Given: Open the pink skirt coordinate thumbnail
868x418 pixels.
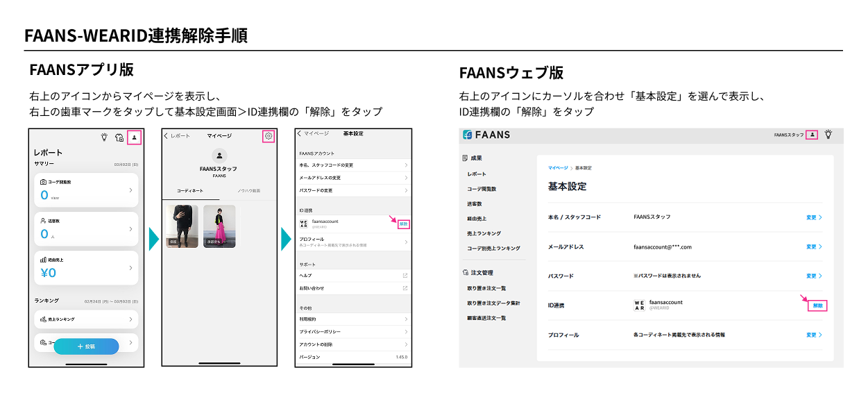Looking at the screenshot, I should tap(219, 226).
